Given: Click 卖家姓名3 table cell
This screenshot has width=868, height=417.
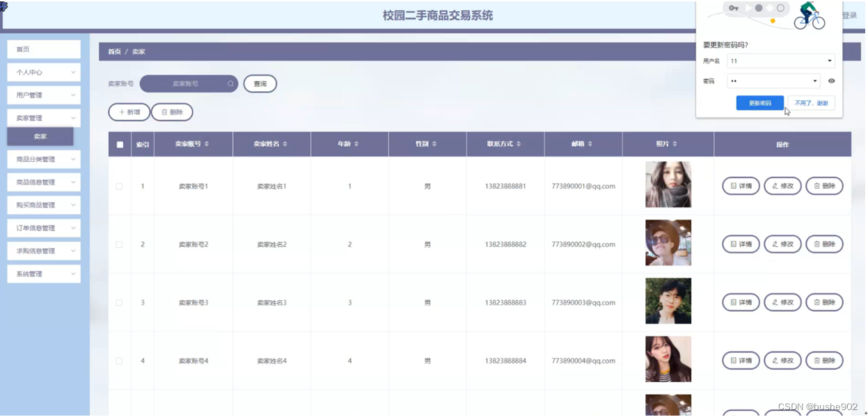Looking at the screenshot, I should pyautogui.click(x=271, y=303).
